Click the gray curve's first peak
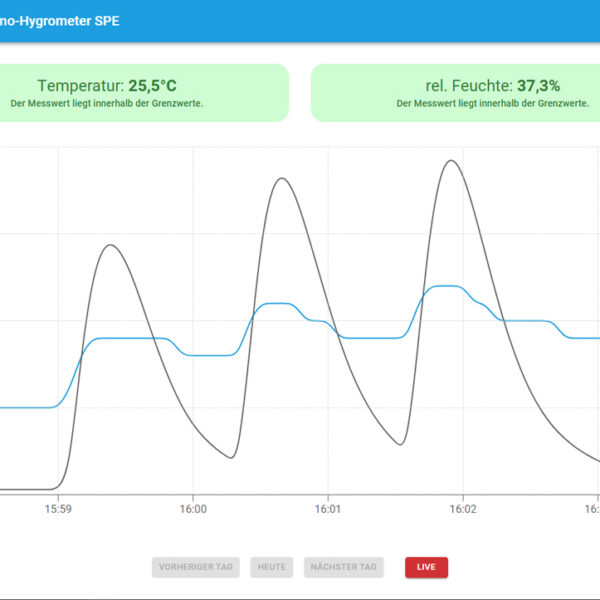Screen dimensions: 600x600 coord(110,245)
